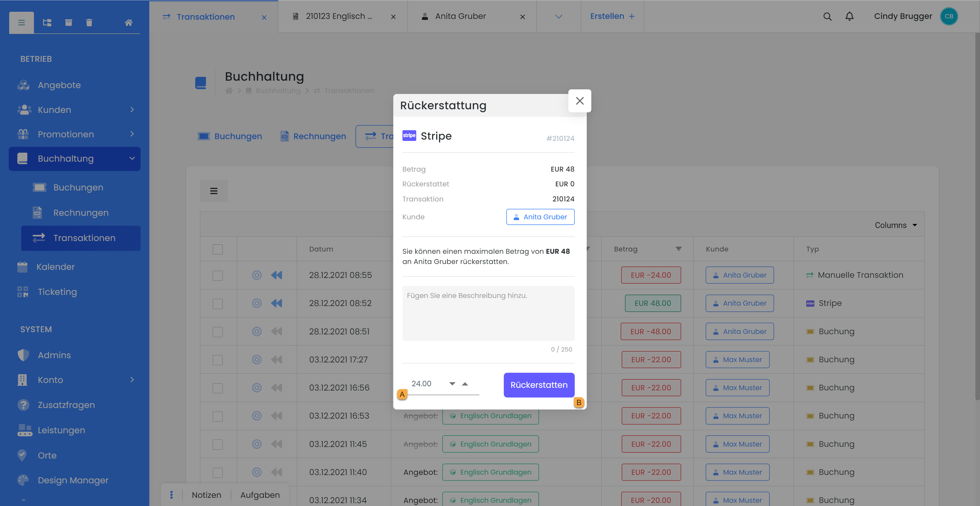Toggle the select-all checkbox in table header
The height and width of the screenshot is (506, 980).
(218, 249)
